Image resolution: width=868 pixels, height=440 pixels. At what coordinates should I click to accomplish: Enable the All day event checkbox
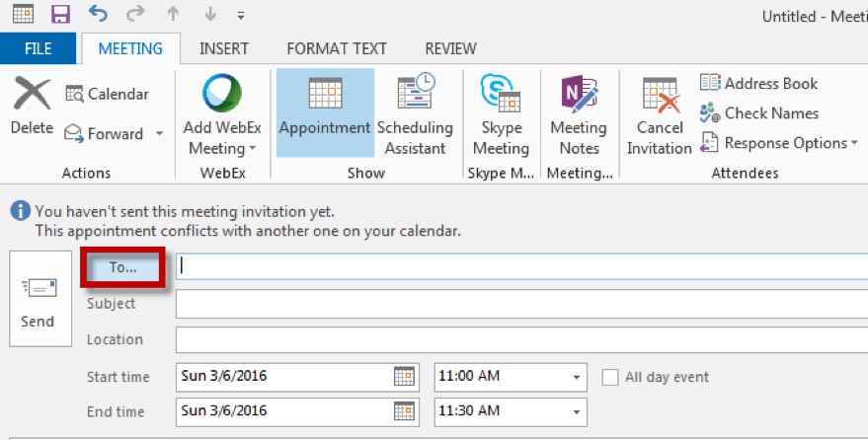click(x=610, y=377)
